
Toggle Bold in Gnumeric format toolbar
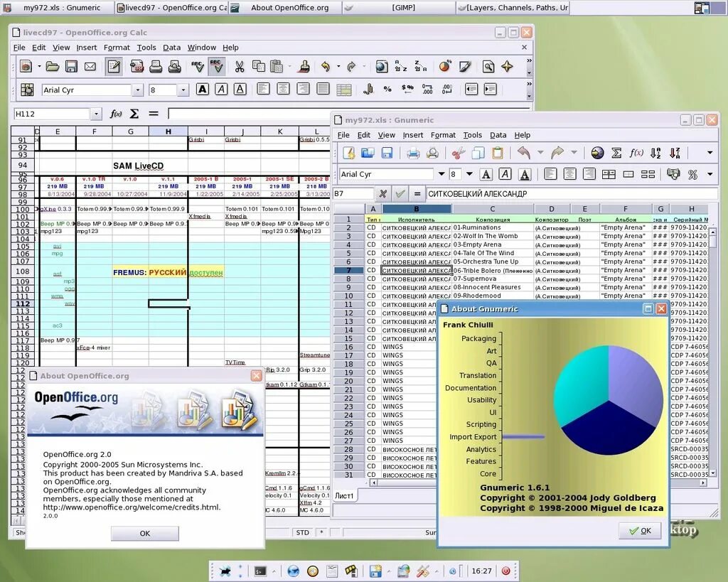click(486, 174)
